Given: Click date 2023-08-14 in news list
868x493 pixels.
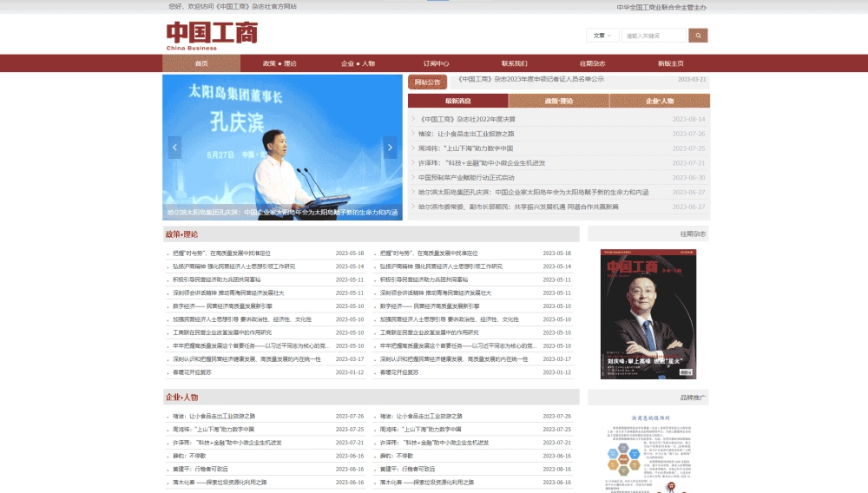Looking at the screenshot, I should [688, 119].
